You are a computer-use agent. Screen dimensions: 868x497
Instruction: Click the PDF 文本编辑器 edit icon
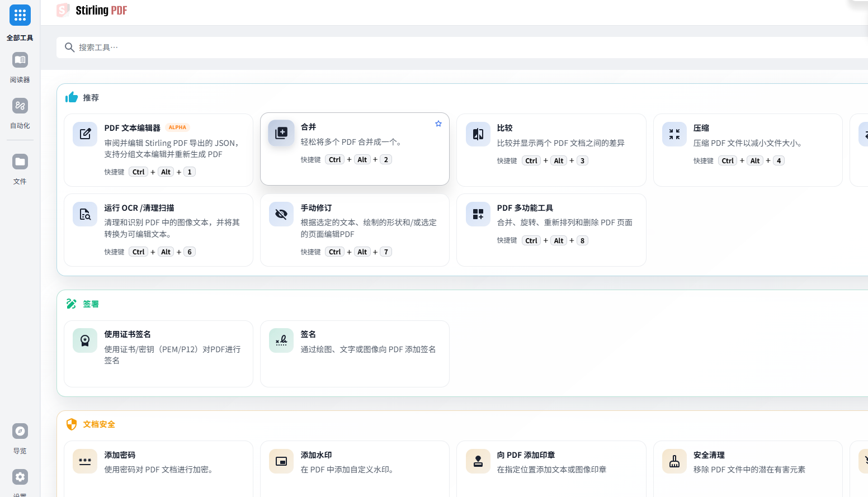pos(85,134)
